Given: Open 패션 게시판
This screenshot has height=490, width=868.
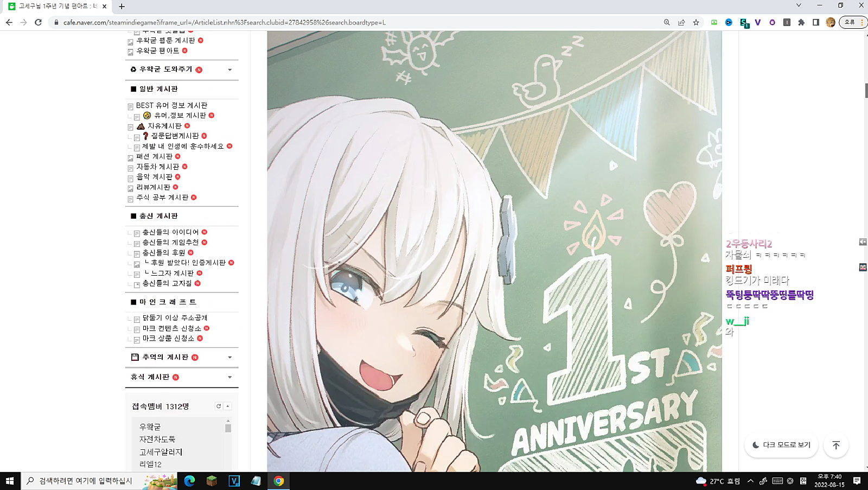Looking at the screenshot, I should [x=154, y=156].
